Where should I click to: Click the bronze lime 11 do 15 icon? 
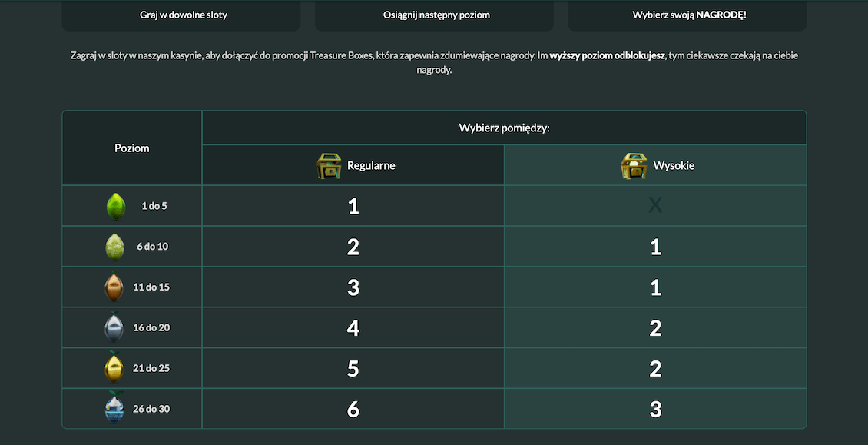[x=114, y=287]
